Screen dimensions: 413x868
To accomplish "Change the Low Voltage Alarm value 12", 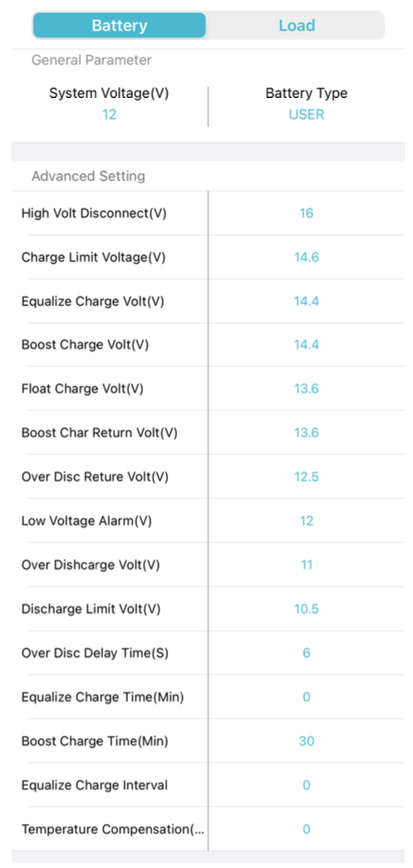I will click(306, 521).
